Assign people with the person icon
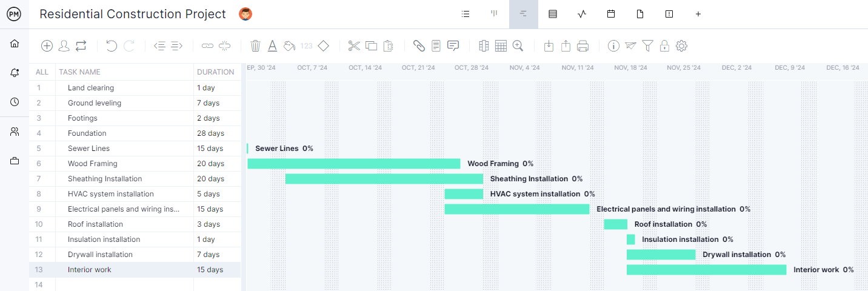The image size is (868, 291). [64, 45]
